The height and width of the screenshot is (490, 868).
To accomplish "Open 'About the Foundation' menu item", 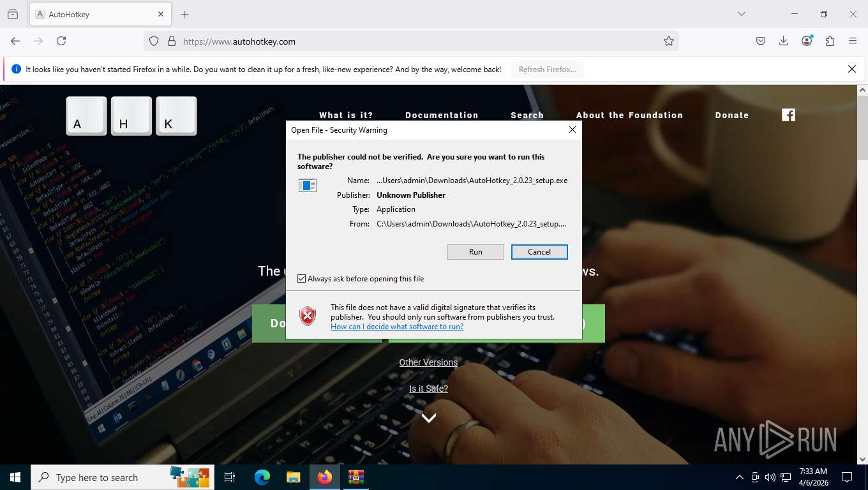I will tap(629, 115).
